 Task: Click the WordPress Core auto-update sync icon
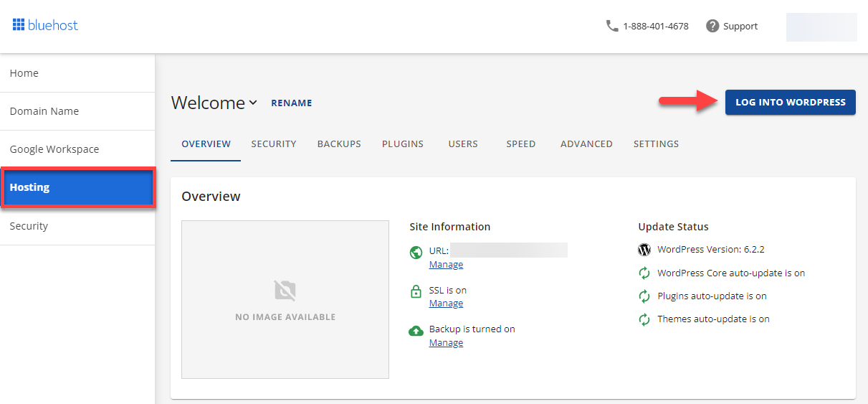pos(644,273)
